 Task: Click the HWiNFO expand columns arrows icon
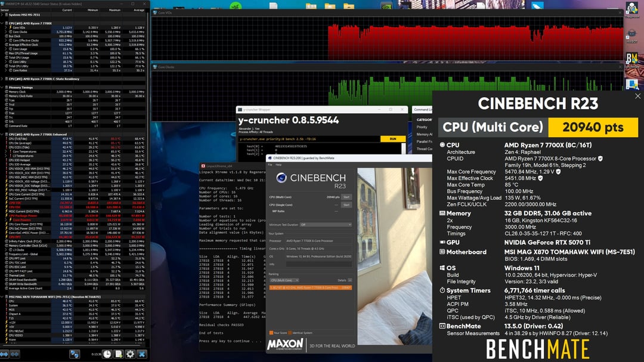(x=4, y=354)
